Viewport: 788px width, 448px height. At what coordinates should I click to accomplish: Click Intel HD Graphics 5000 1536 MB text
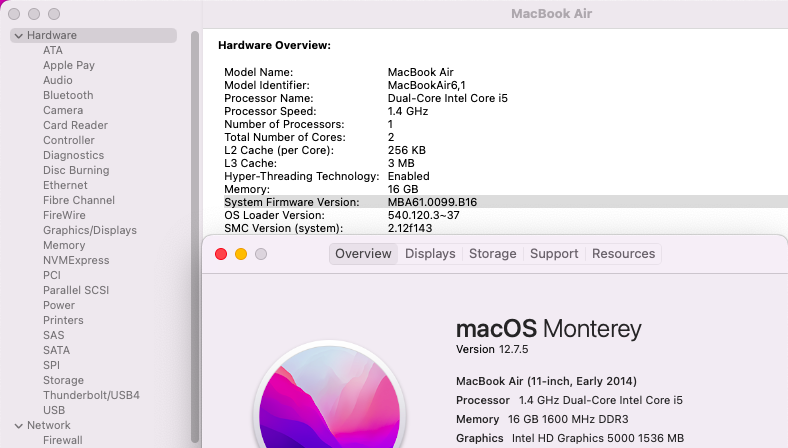[598, 438]
